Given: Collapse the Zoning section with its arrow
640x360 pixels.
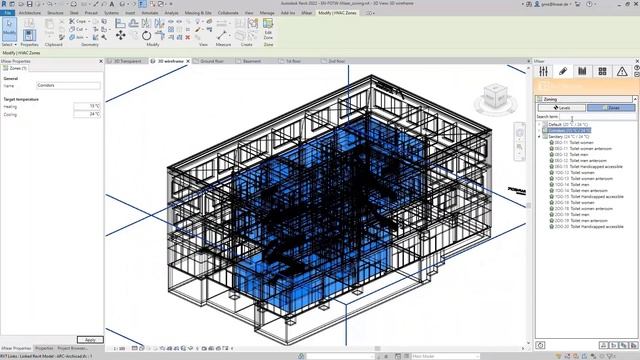Looking at the screenshot, I should pyautogui.click(x=635, y=99).
